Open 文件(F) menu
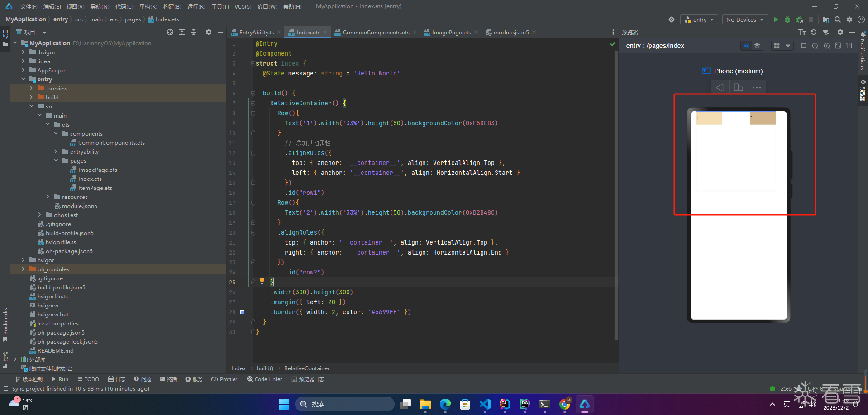This screenshot has height=415, width=868. tap(29, 6)
